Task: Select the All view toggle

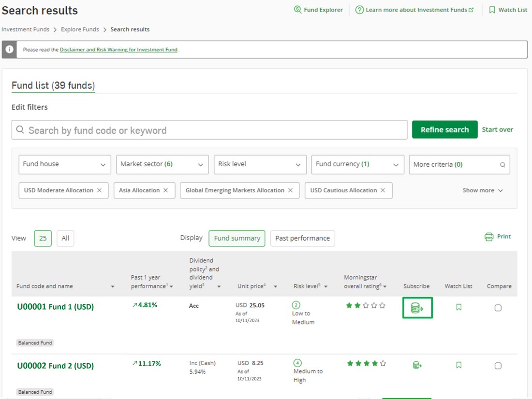Action: coord(65,238)
